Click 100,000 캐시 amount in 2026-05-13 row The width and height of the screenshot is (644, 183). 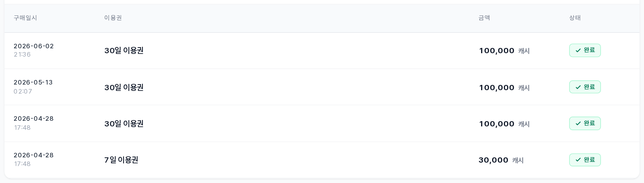tap(505, 88)
